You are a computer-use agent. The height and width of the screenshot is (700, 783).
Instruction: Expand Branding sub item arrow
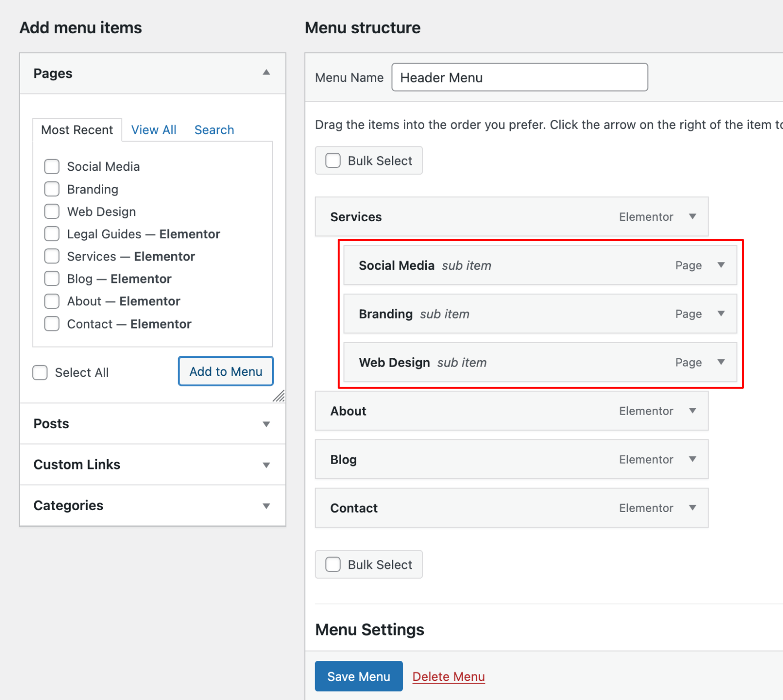pos(721,313)
